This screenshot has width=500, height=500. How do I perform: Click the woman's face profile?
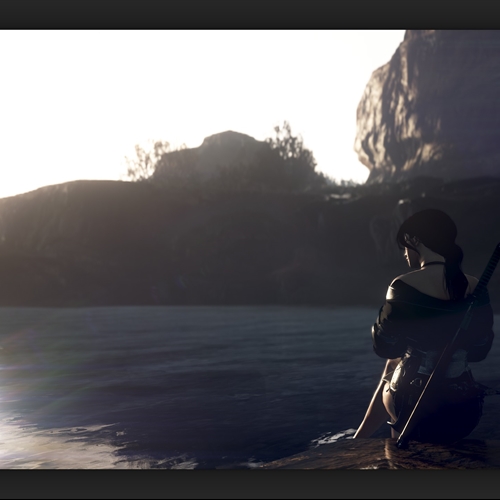(x=408, y=253)
